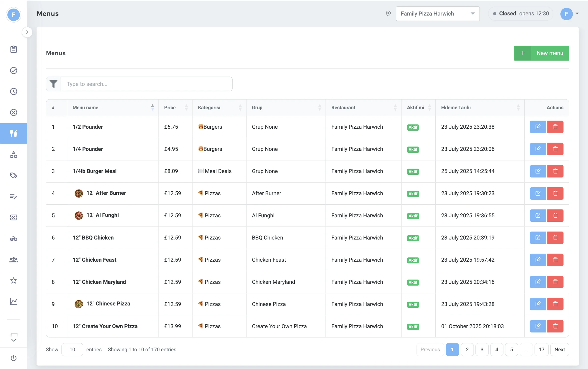Delete the 12" Chinese Pizza row
Screen dimensions: 588x369
(x=555, y=304)
